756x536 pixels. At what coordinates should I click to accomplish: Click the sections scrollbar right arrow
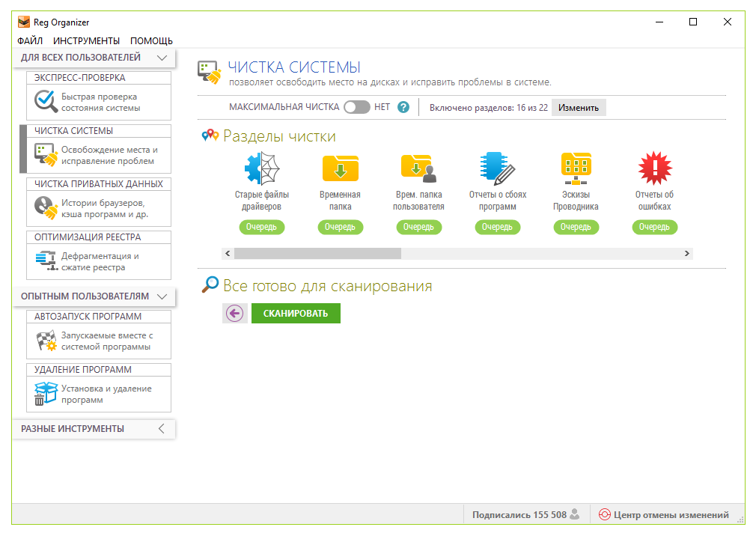(687, 254)
